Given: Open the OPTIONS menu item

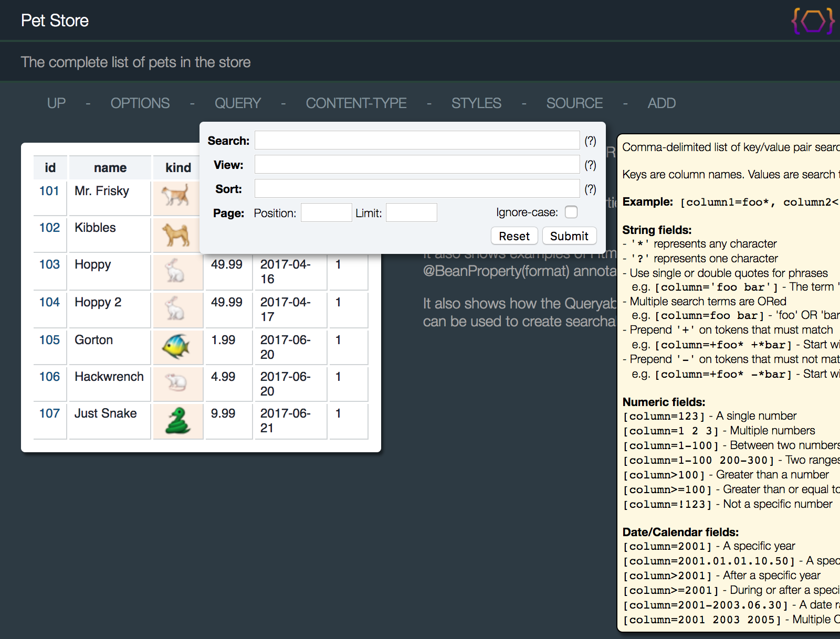Looking at the screenshot, I should tap(140, 103).
